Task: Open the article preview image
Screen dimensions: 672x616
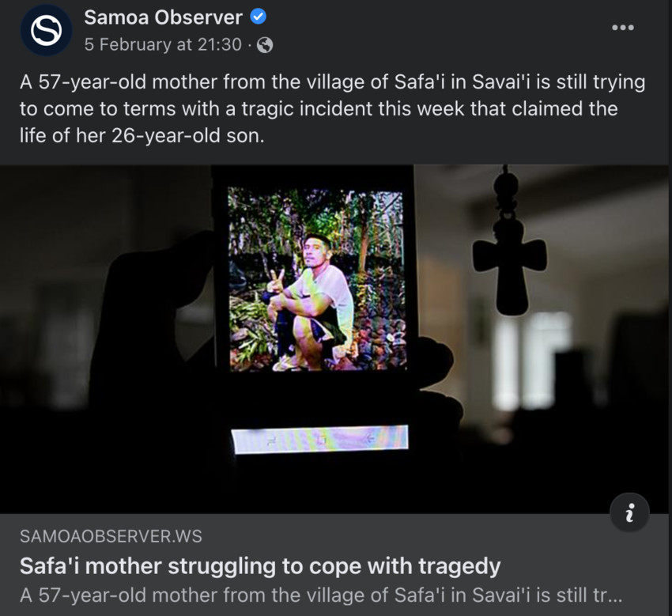Action: click(x=334, y=339)
